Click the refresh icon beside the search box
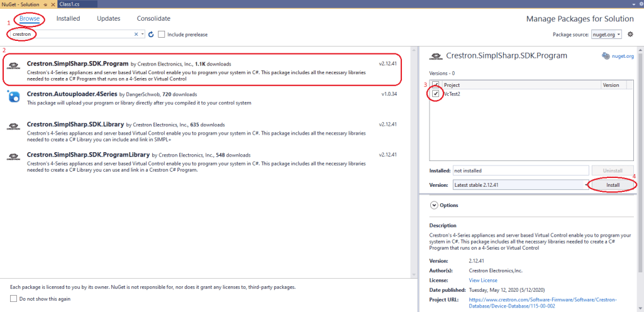This screenshot has width=644, height=312. pos(151,34)
